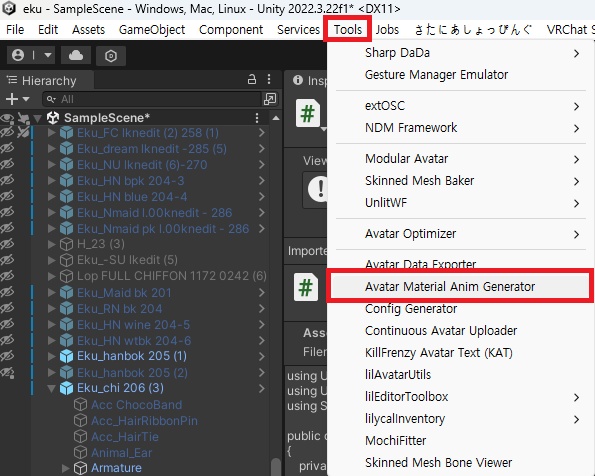595x476 pixels.
Task: Select Config Generator menu item
Action: [461, 309]
